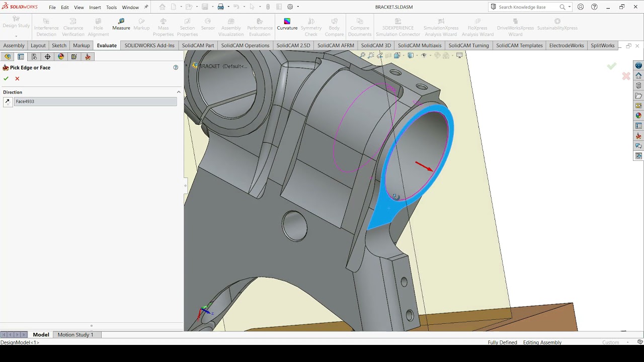The height and width of the screenshot is (362, 644).
Task: Open help for Pick Edge or Face
Action: (x=176, y=67)
